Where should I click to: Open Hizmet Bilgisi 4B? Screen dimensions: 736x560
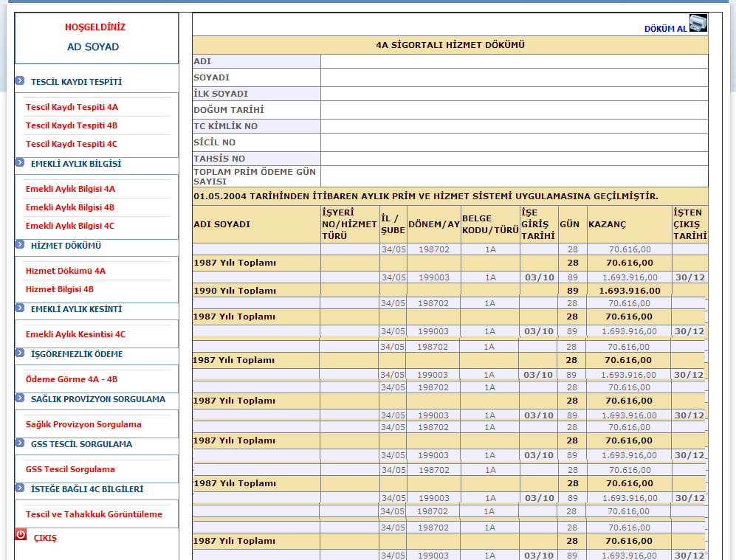[x=60, y=289]
